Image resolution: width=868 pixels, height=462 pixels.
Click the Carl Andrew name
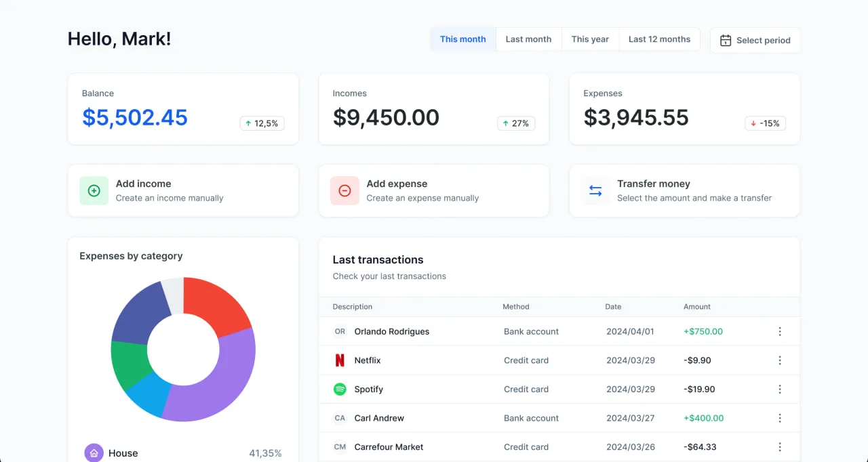click(379, 418)
